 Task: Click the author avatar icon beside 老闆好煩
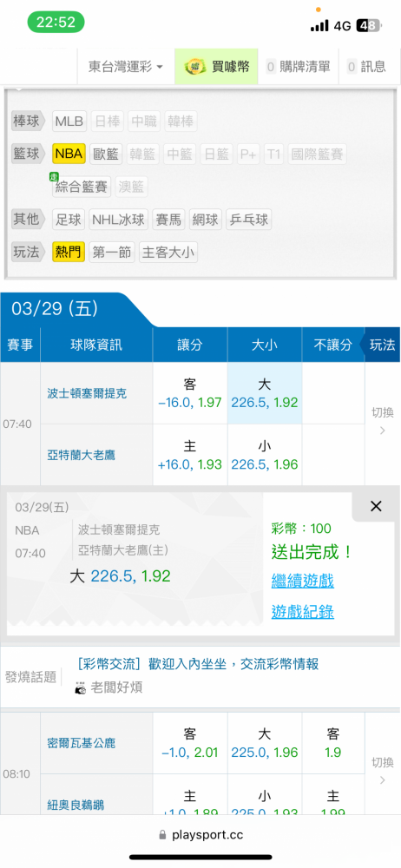coord(81,688)
